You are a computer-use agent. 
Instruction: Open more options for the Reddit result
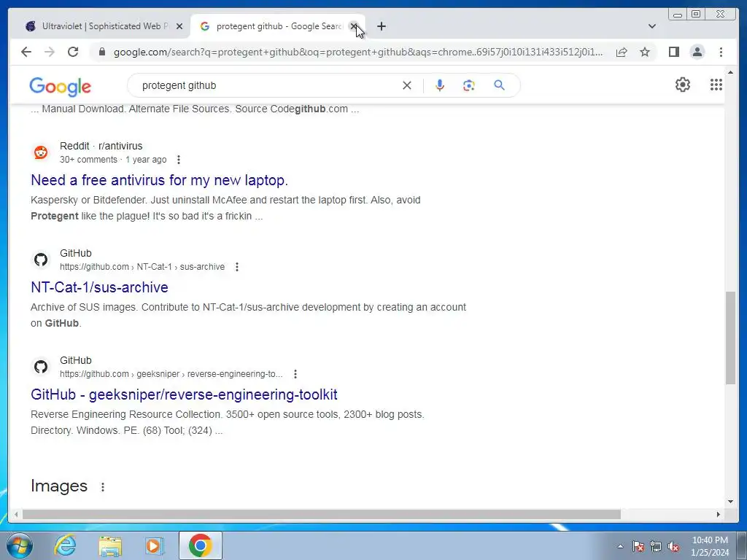[x=179, y=160]
